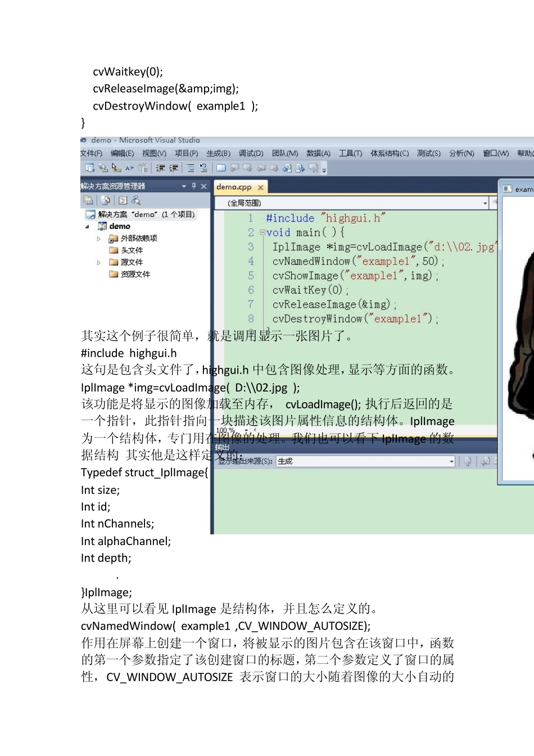Click previous bookmark toolbar icon
The height and width of the screenshot is (756, 534).
234,168
